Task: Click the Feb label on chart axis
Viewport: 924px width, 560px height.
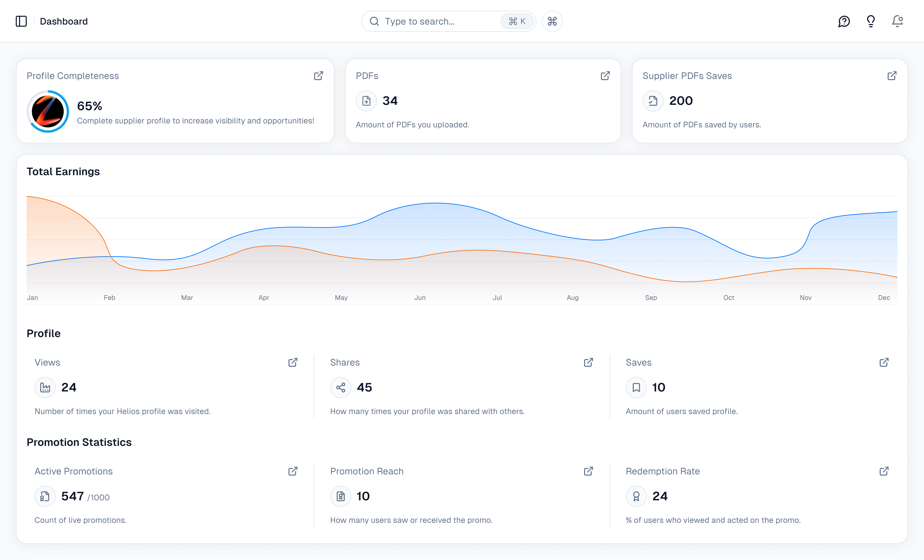Action: pyautogui.click(x=110, y=298)
